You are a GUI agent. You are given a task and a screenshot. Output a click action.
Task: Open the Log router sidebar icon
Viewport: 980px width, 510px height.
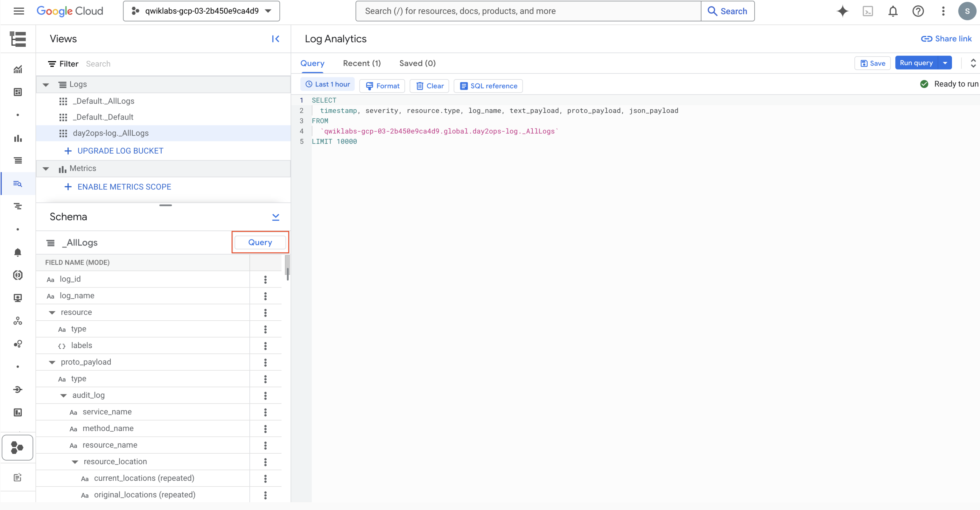coord(18,390)
